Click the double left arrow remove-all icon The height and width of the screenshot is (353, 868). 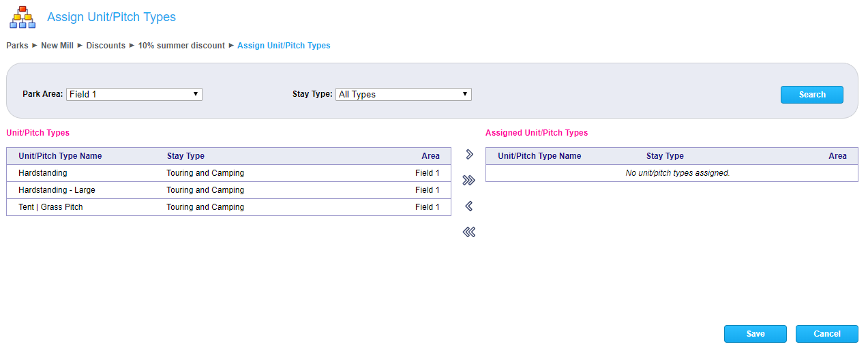[468, 232]
